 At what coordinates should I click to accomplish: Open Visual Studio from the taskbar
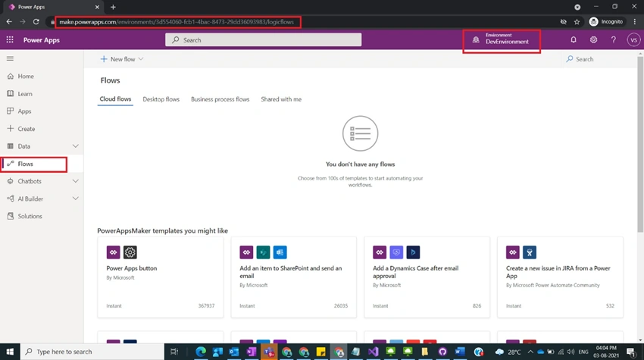click(373, 352)
